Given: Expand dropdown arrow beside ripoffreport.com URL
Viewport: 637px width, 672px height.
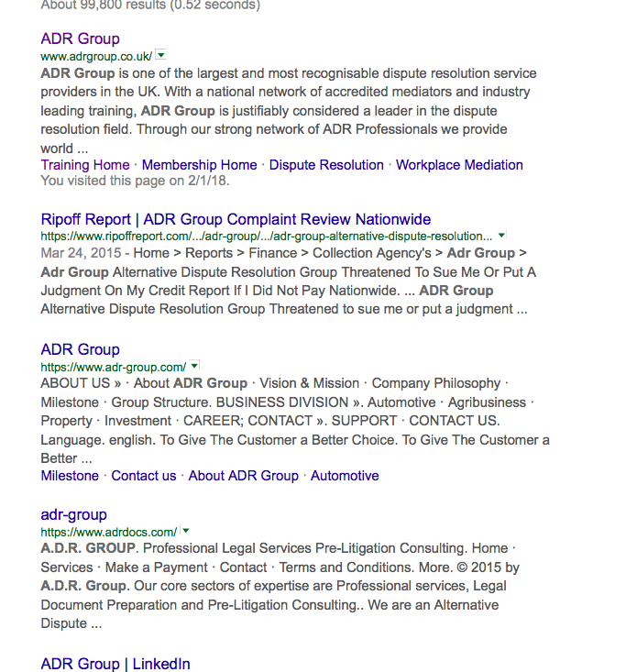Looking at the screenshot, I should click(x=501, y=236).
